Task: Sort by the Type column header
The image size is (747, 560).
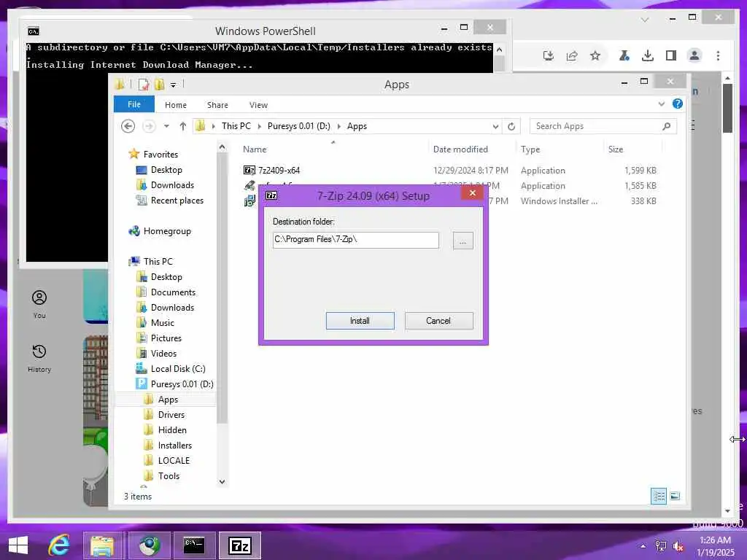Action: click(530, 149)
